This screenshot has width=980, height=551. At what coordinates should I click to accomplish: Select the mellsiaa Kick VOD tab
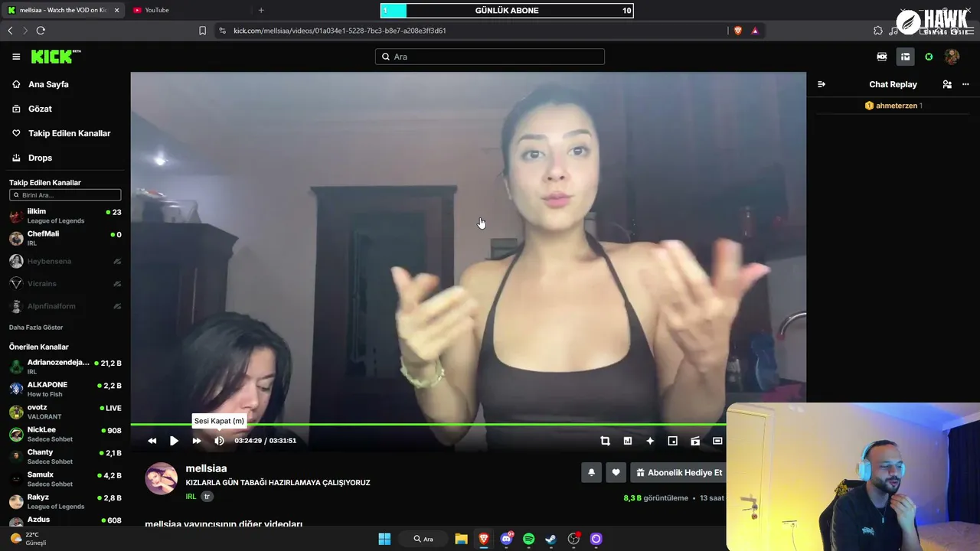pyautogui.click(x=64, y=10)
